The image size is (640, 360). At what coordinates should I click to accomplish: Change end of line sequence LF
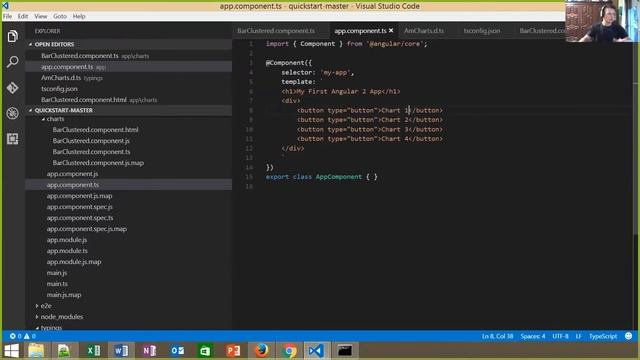578,336
